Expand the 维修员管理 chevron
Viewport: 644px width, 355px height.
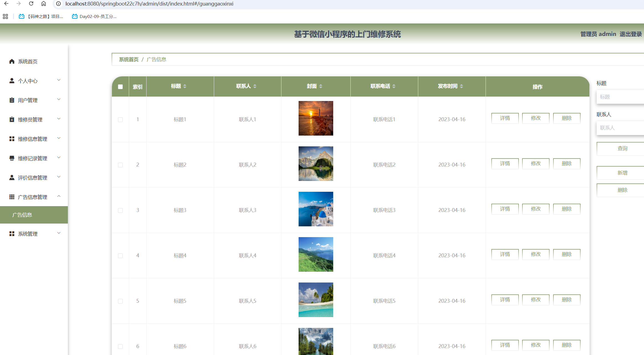(59, 119)
